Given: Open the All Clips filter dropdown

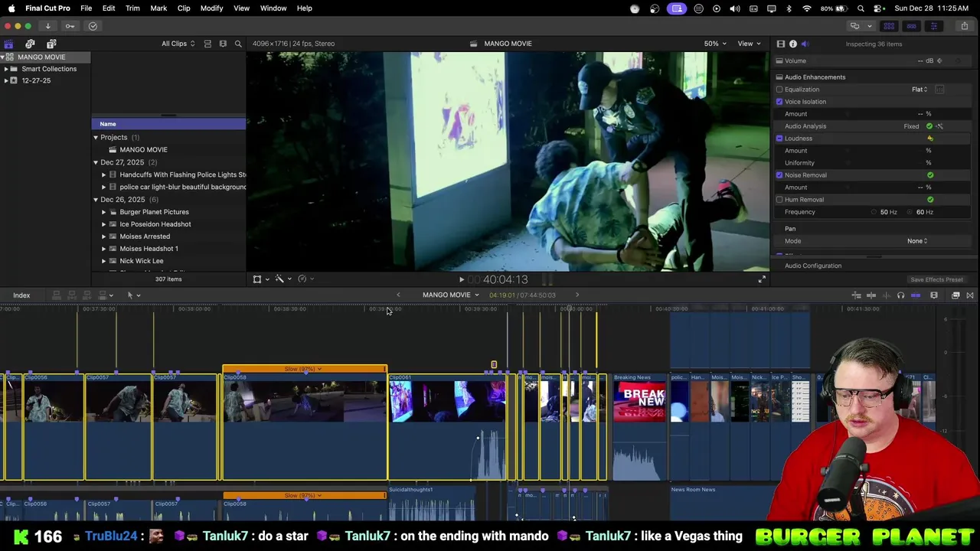Looking at the screenshot, I should tap(178, 44).
